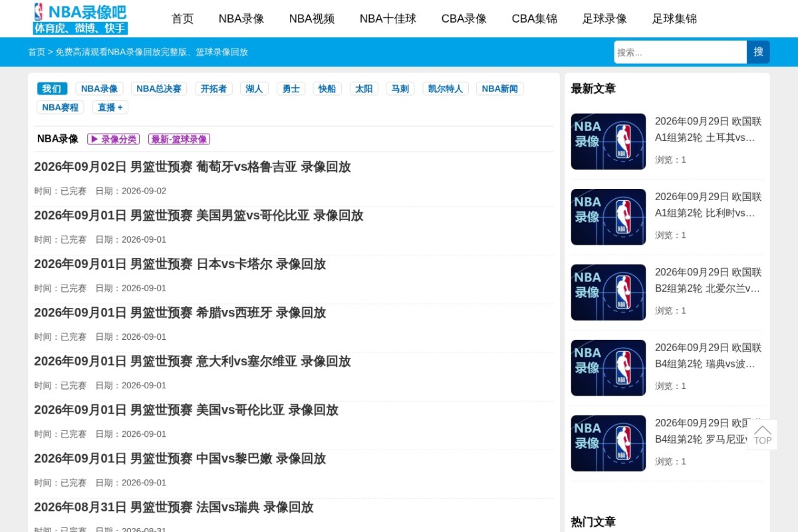Open the NBA十佳球 navigation item
798x532 pixels.
point(388,19)
